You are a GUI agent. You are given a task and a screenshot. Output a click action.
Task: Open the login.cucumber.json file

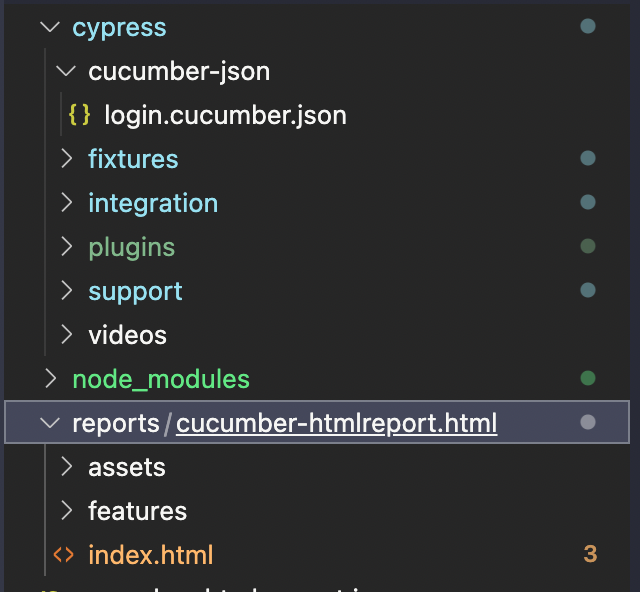(x=225, y=116)
